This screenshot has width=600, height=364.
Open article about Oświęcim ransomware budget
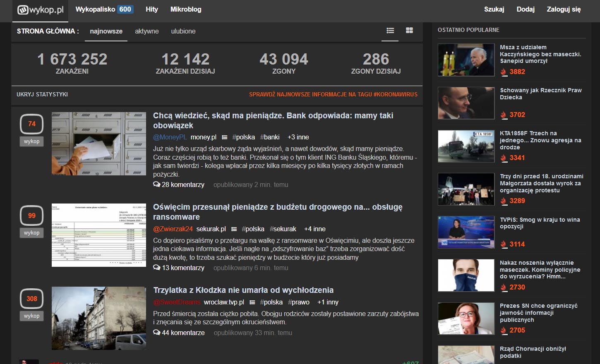pyautogui.click(x=278, y=212)
